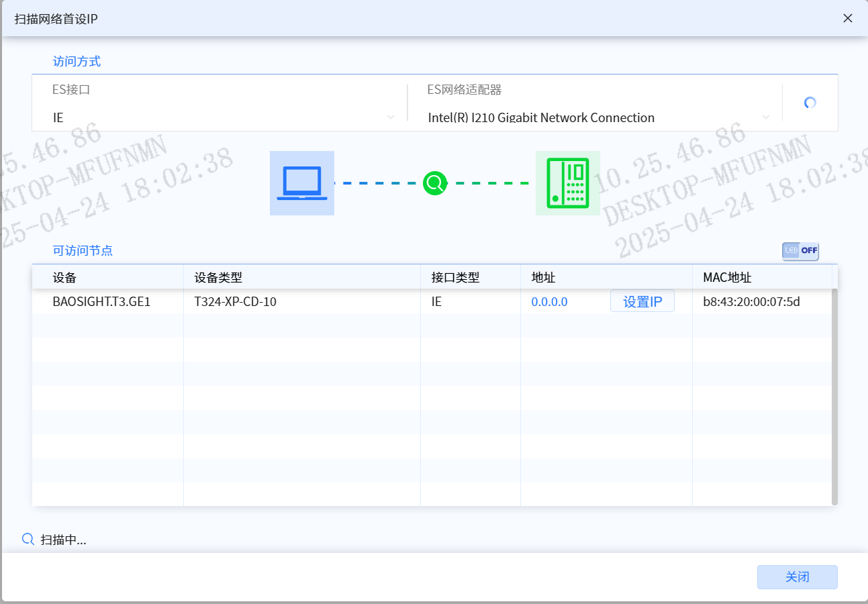The image size is (868, 604).
Task: Select the BAOSIGHT.T3.GE1 device row
Action: (x=101, y=302)
